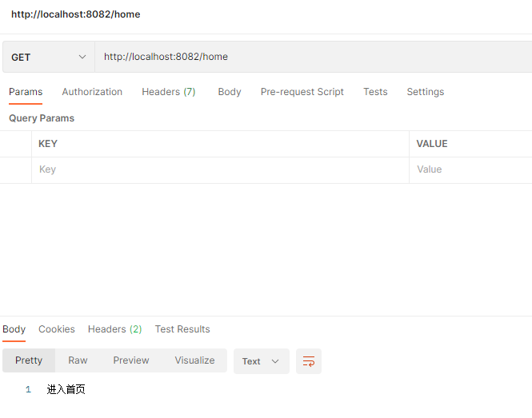Viewport: 532px width, 418px height.
Task: Click the Query Params heading
Action: (x=42, y=118)
